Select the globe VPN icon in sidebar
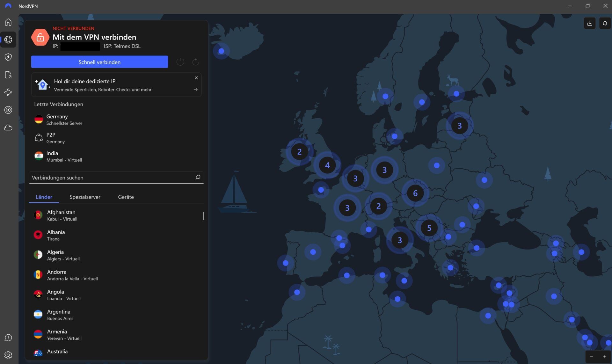The width and height of the screenshot is (612, 364). point(8,40)
